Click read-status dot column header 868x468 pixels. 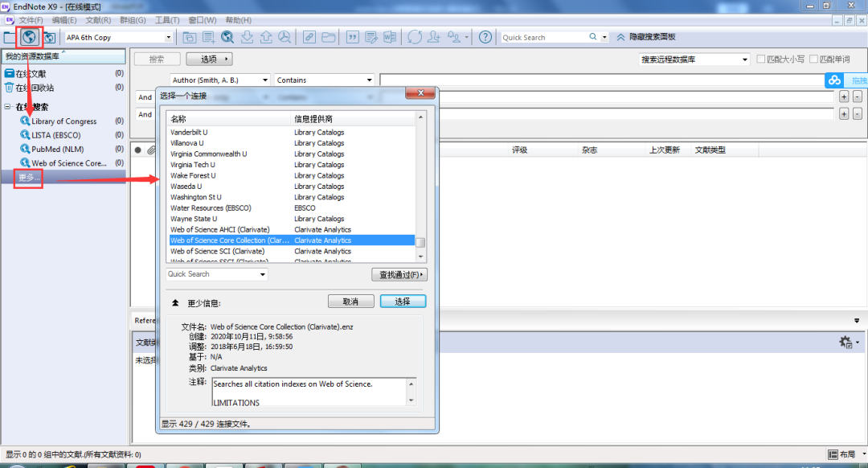138,150
